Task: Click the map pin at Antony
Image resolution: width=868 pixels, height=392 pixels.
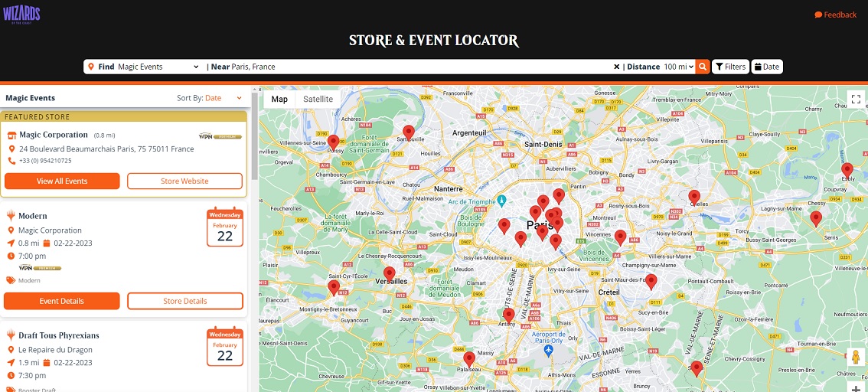Action: coord(509,316)
